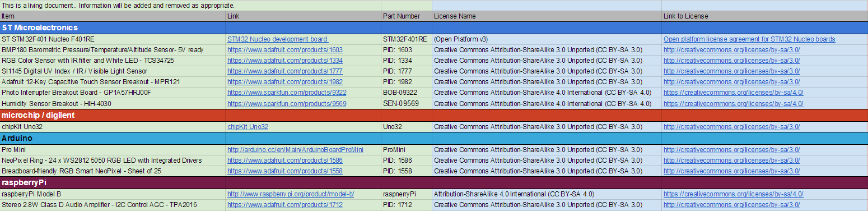The width and height of the screenshot is (868, 211).
Task: Open the adafruit.com/products/1603 link
Action: tap(285, 50)
